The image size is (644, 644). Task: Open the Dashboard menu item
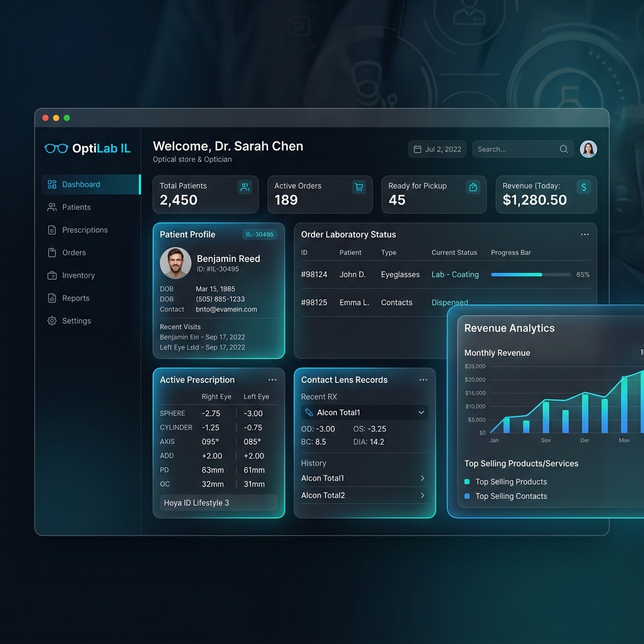pyautogui.click(x=91, y=184)
